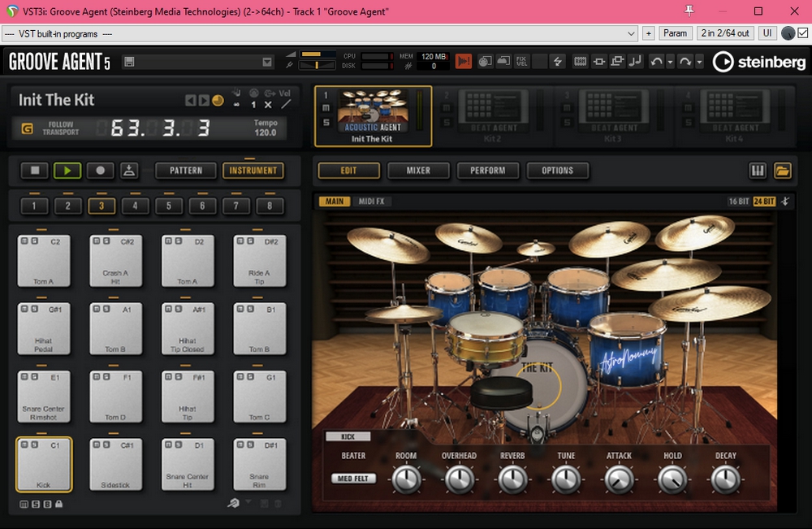Click the global B button below the pads

click(47, 504)
